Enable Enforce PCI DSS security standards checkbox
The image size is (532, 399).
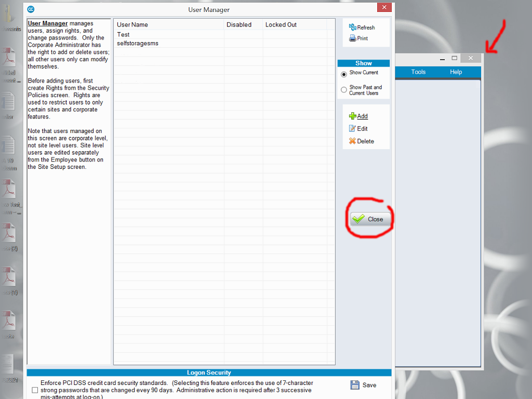(35, 390)
